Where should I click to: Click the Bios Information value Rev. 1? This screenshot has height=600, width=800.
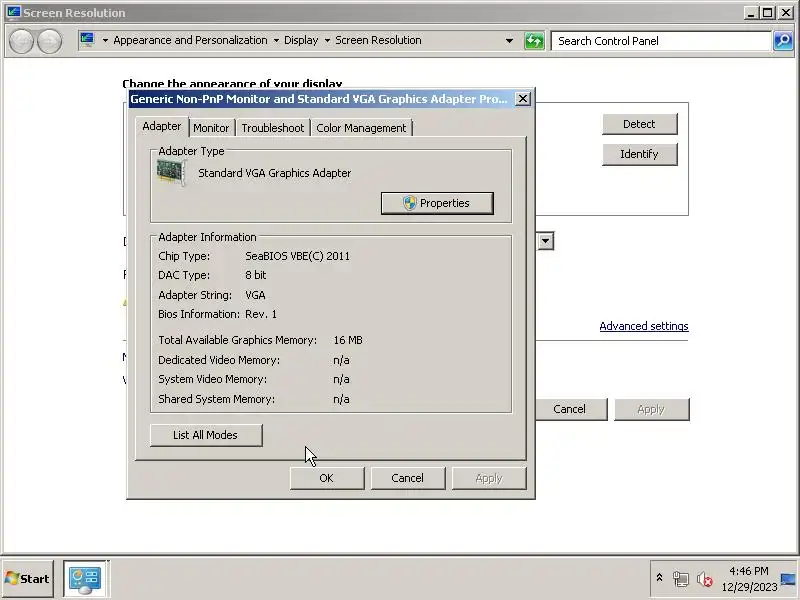(x=261, y=314)
